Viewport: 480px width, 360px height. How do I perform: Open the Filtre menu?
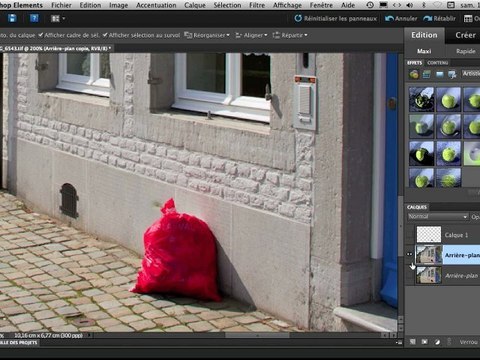tap(257, 5)
